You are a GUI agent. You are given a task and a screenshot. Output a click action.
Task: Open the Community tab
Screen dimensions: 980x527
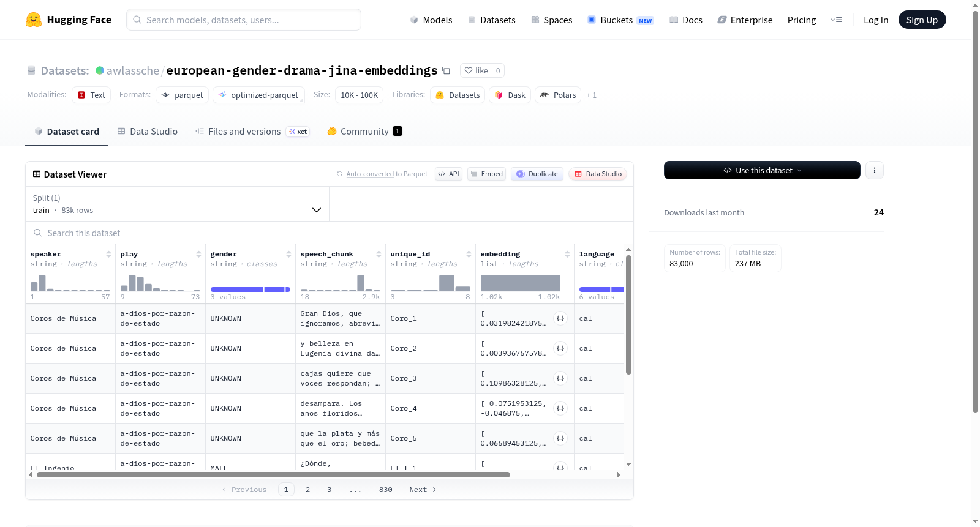click(364, 131)
